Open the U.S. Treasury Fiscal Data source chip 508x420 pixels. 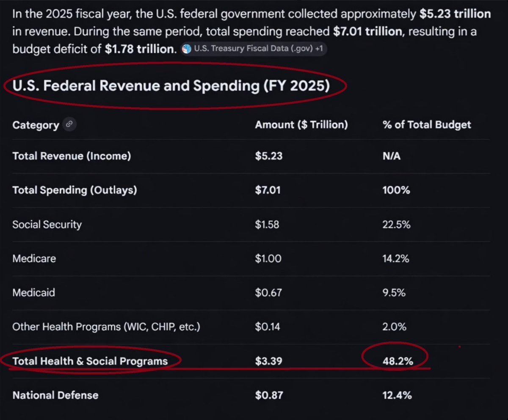(254, 49)
